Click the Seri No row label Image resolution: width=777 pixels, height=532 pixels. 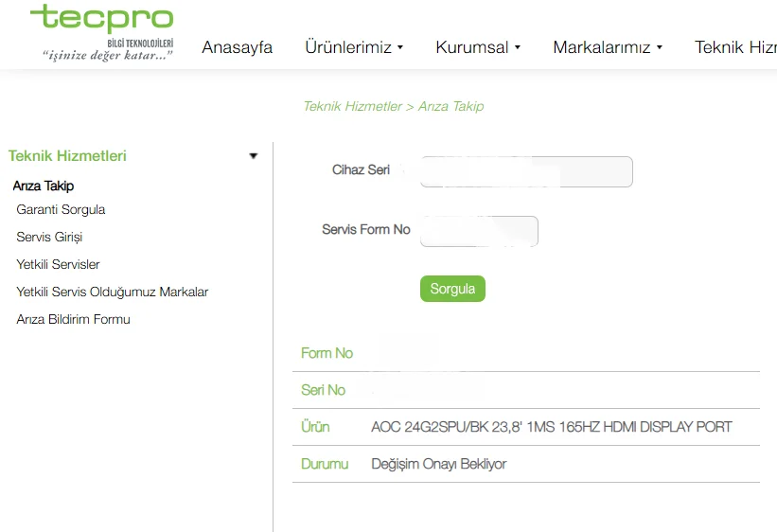click(x=323, y=390)
